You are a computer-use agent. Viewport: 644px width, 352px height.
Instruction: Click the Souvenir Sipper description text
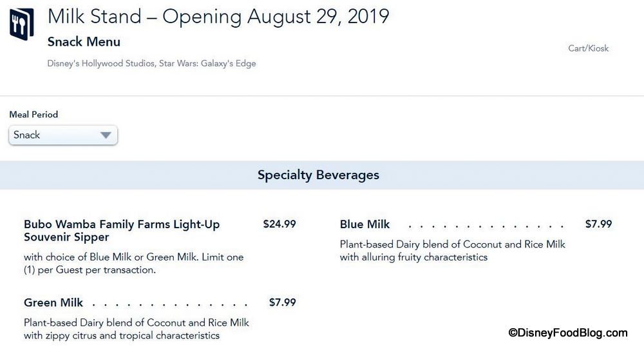[133, 263]
